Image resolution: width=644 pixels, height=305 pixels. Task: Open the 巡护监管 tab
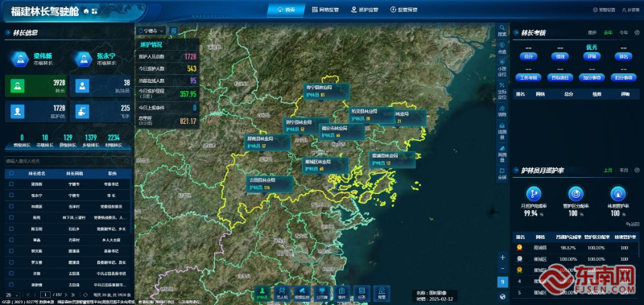click(x=365, y=10)
